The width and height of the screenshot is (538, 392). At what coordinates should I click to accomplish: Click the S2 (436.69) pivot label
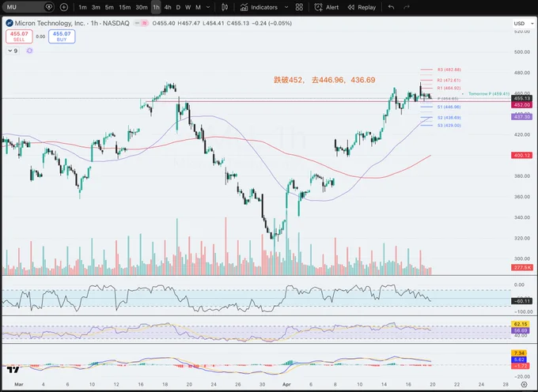(449, 118)
